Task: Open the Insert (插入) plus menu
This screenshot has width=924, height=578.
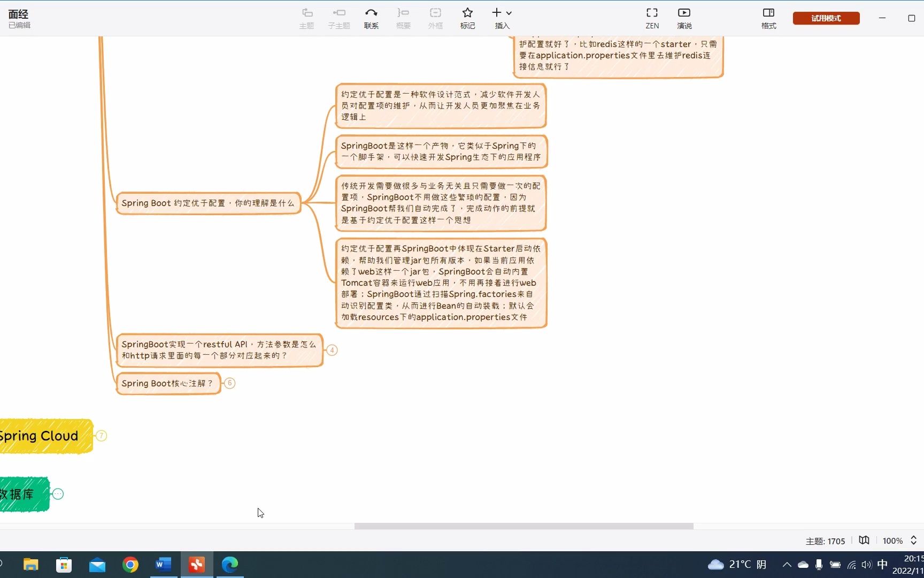Action: [502, 18]
